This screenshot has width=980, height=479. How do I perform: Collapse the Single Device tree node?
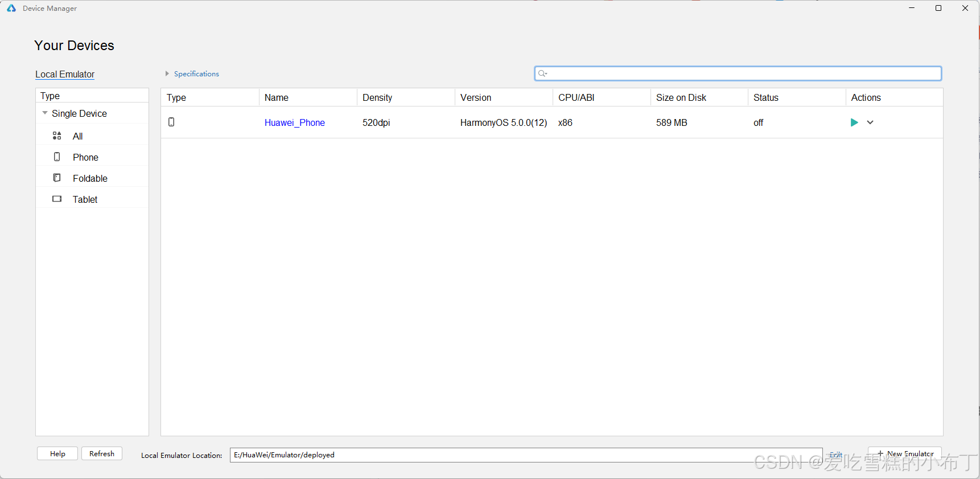pyautogui.click(x=45, y=113)
